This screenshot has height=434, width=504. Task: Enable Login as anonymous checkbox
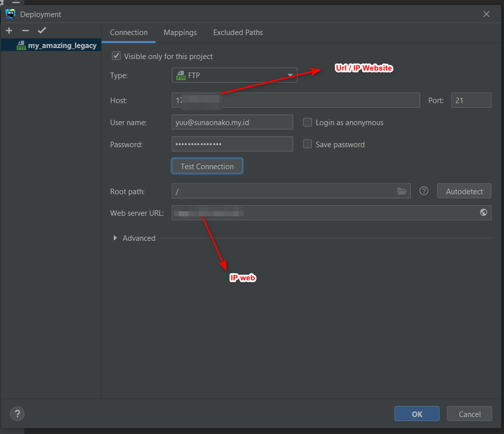coord(308,122)
